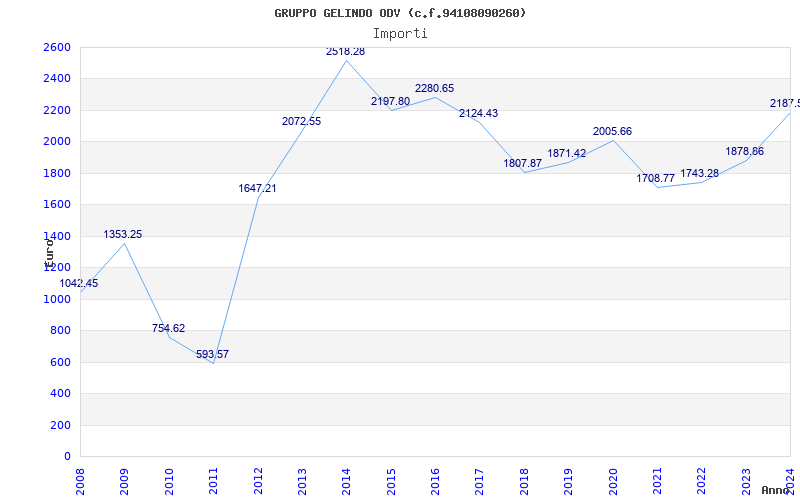Click the Anno x-axis title

776,490
